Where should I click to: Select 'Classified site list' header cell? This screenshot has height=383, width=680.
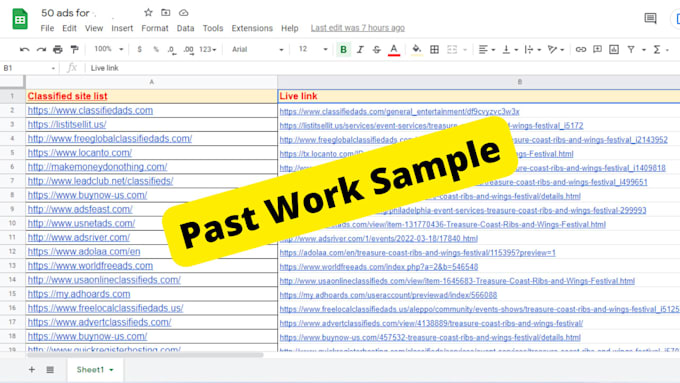pyautogui.click(x=151, y=96)
